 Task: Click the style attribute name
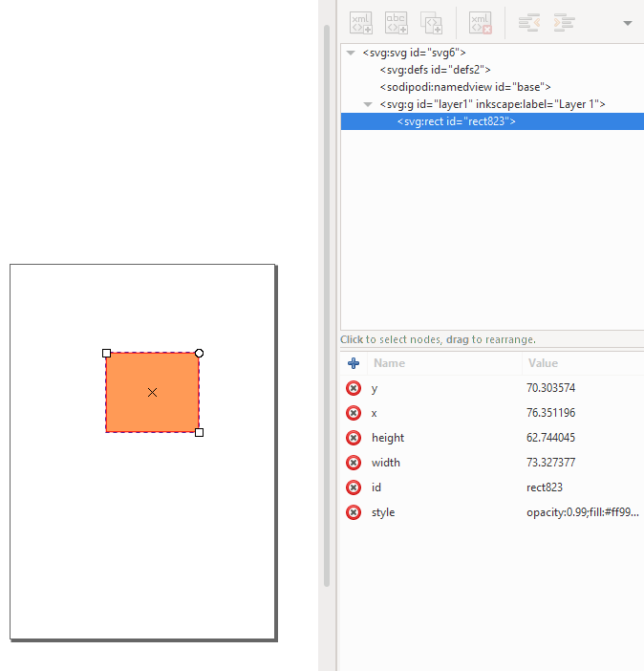tap(383, 512)
